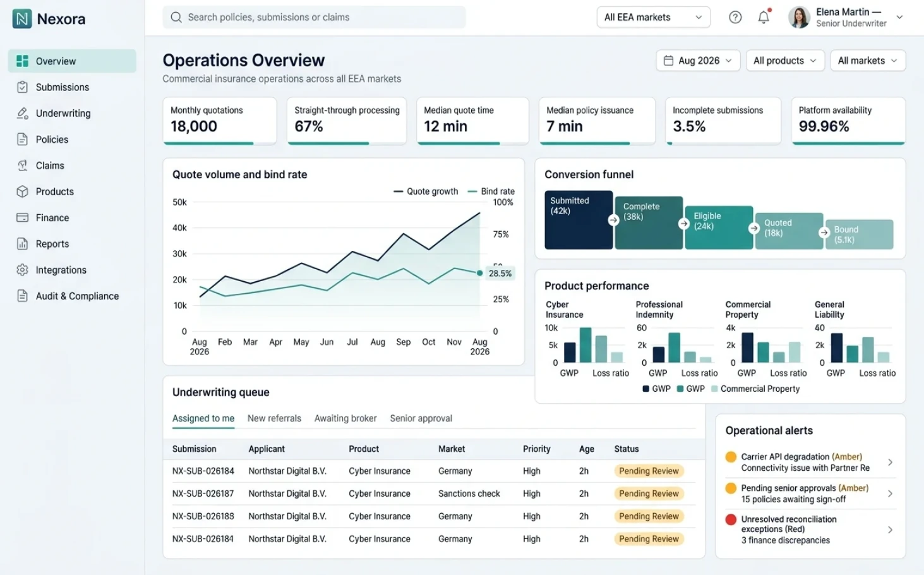Switch to the Senior approval tab

tap(421, 418)
